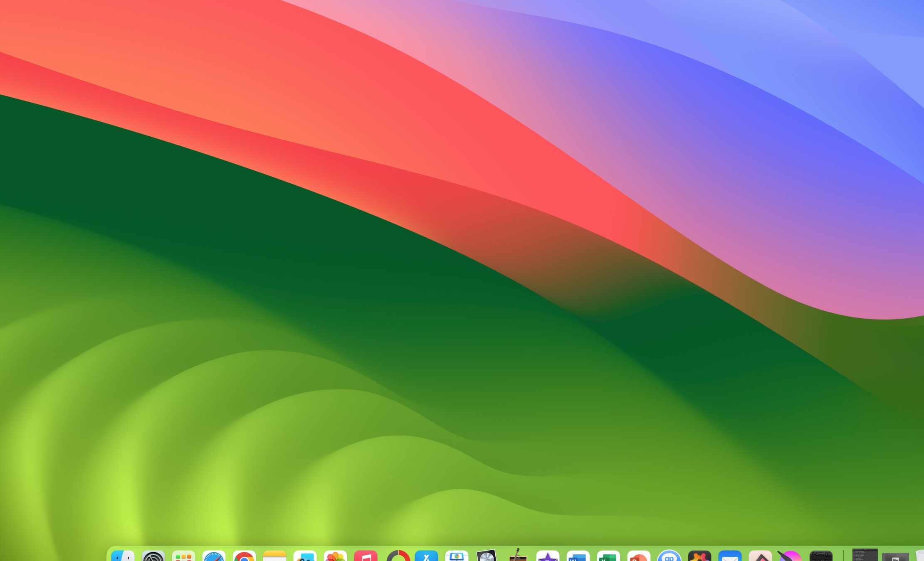This screenshot has height=561, width=924.
Task: Launch Microsoft Excel
Action: (x=608, y=556)
